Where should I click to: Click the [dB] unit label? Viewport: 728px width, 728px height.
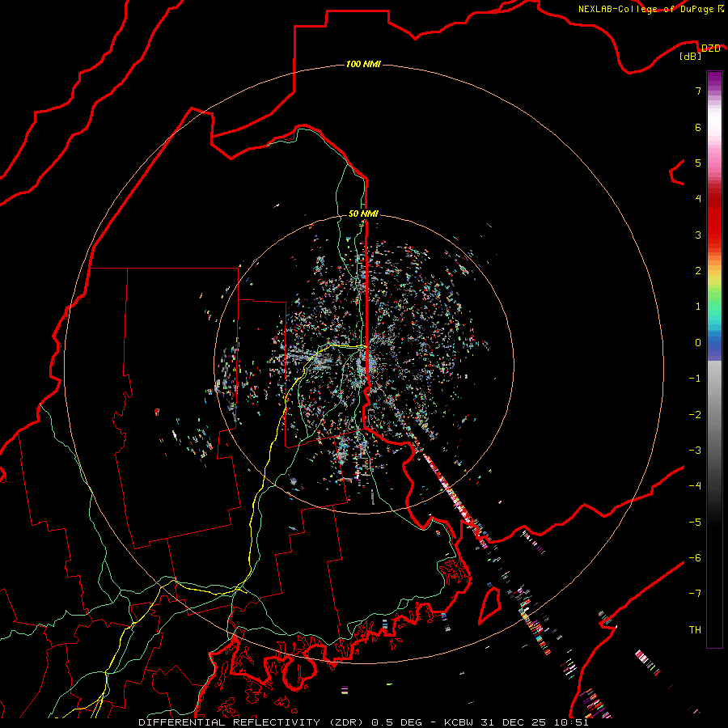691,57
